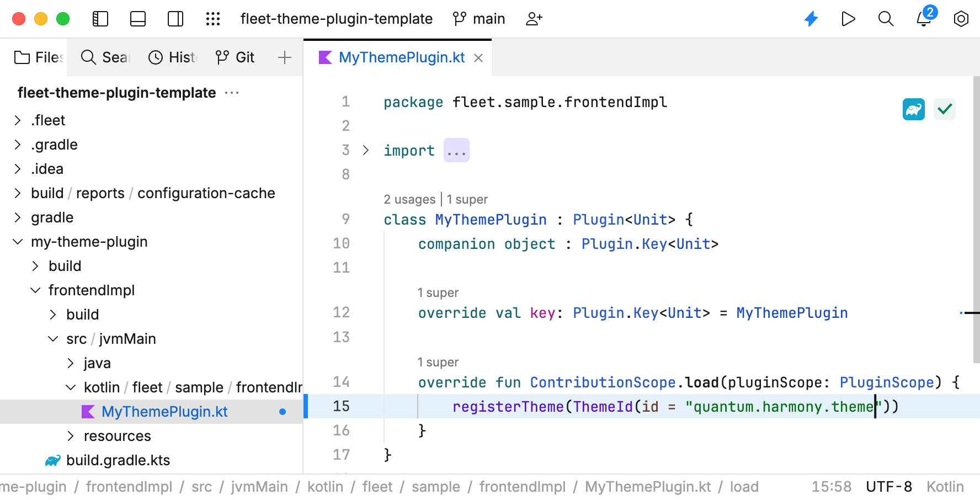Enable Smart Mode via the lightning icon
Screen dimensions: 980x500
coord(811,18)
